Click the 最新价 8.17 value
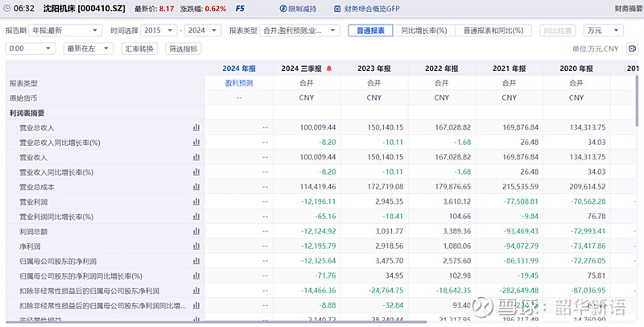644x327 pixels. 167,9
